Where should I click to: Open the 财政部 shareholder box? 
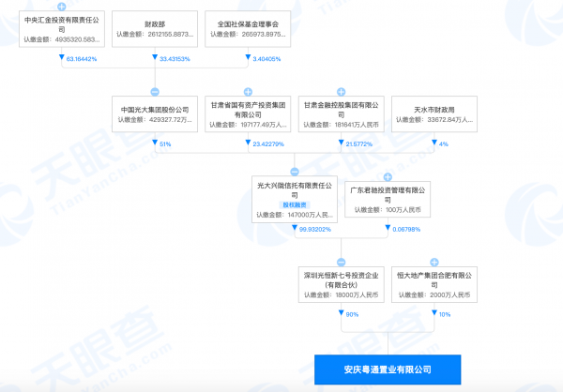[155, 29]
